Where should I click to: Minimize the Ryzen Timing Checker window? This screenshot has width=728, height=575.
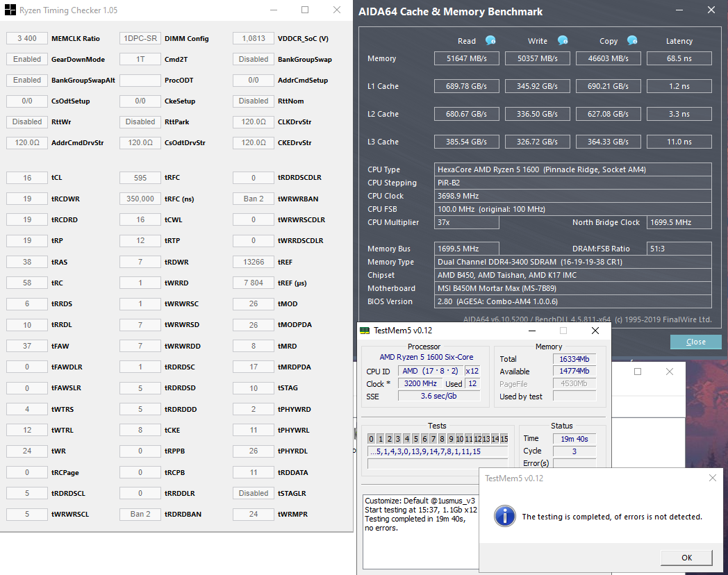click(274, 10)
